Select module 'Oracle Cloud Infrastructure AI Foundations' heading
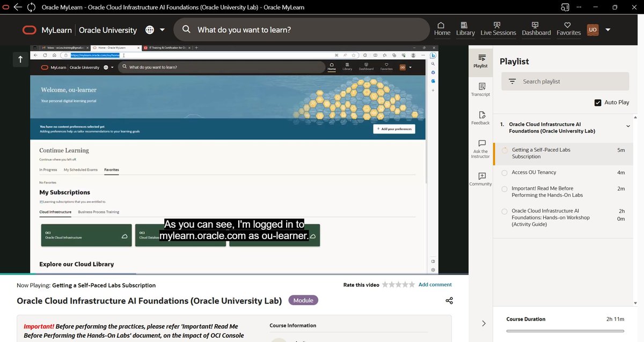Image resolution: width=644 pixels, height=342 pixels. [552, 128]
